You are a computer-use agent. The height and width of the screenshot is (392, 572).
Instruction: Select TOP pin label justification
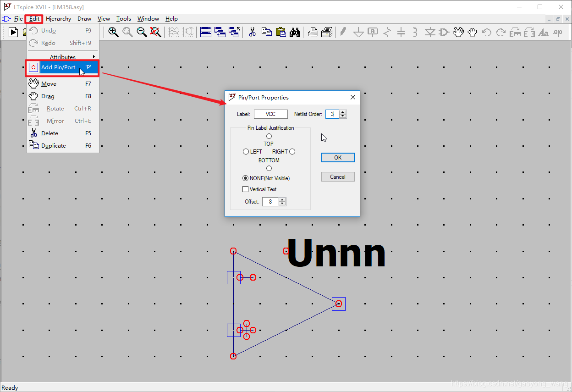[x=269, y=136]
